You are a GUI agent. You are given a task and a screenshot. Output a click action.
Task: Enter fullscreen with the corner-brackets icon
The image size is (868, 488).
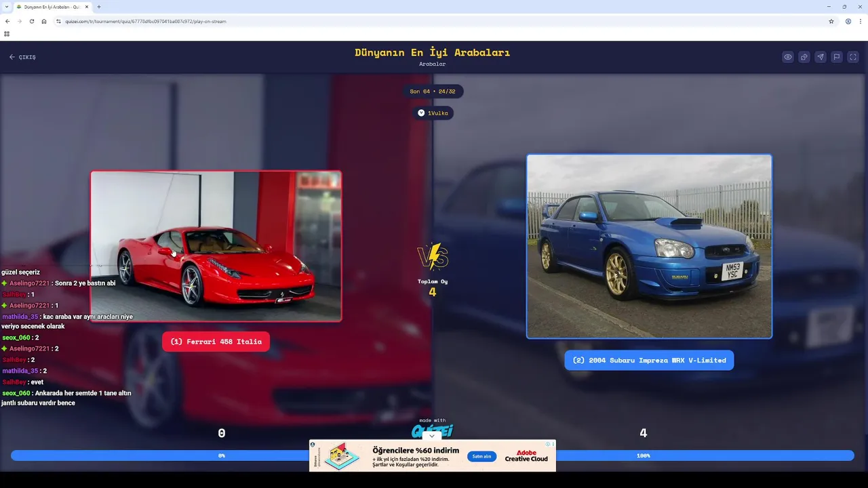[x=853, y=57]
